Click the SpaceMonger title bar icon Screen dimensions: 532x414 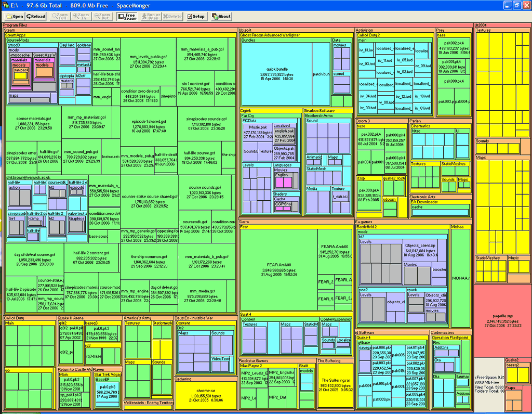[x=5, y=5]
